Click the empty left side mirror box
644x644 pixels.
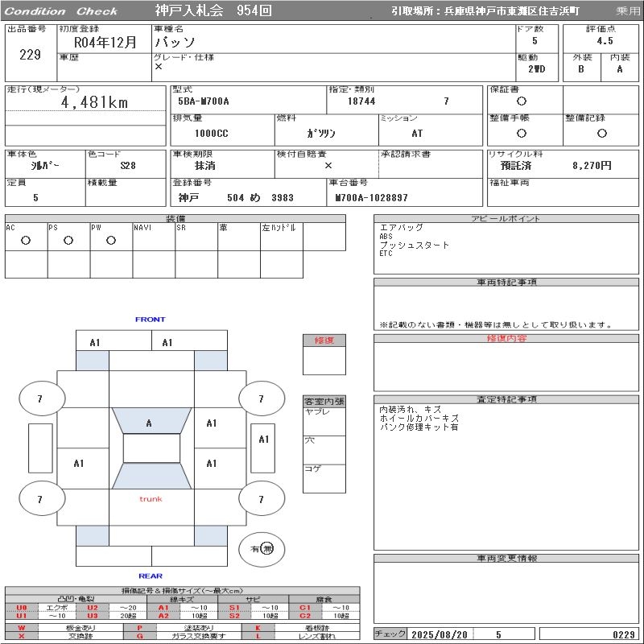pos(39,448)
